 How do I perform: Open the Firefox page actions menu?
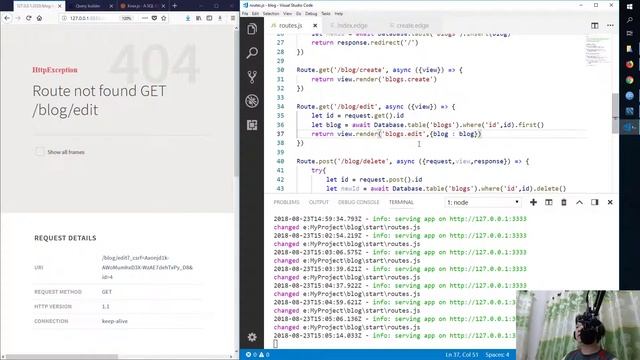(145, 18)
